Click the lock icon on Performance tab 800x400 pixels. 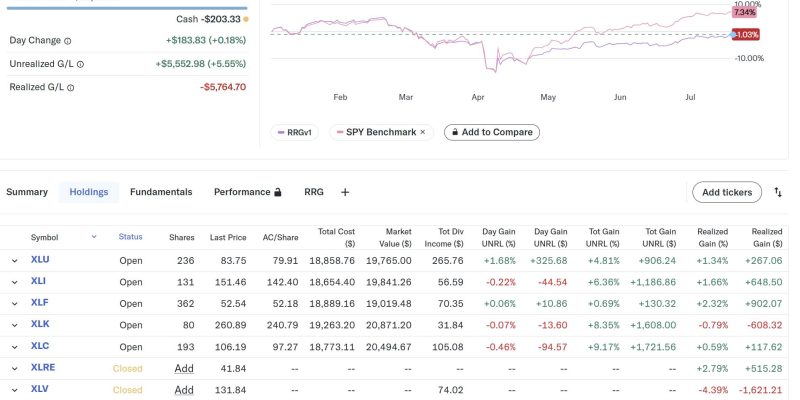[278, 192]
